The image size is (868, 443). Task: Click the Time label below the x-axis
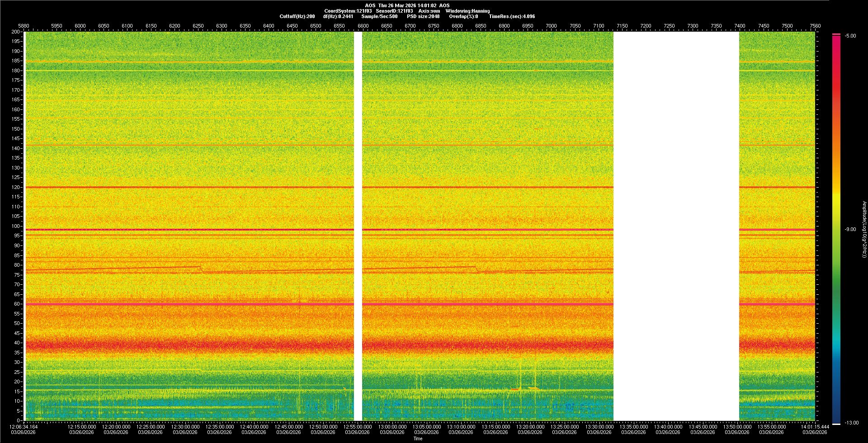pos(418,438)
